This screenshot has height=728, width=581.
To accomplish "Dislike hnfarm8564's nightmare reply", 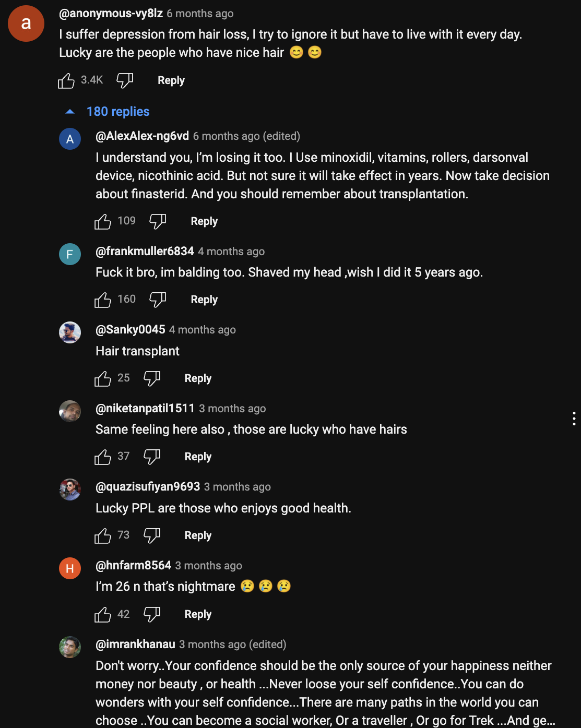I will [x=152, y=615].
